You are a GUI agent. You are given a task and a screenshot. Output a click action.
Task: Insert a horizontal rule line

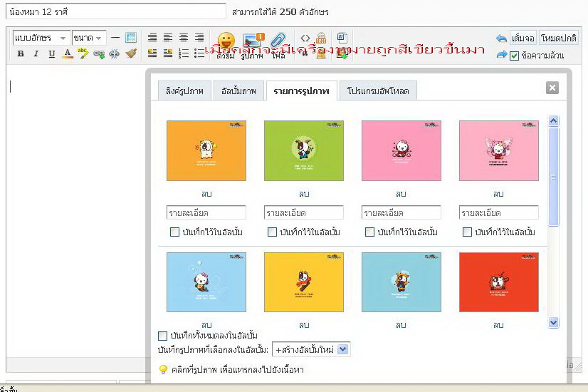[115, 38]
